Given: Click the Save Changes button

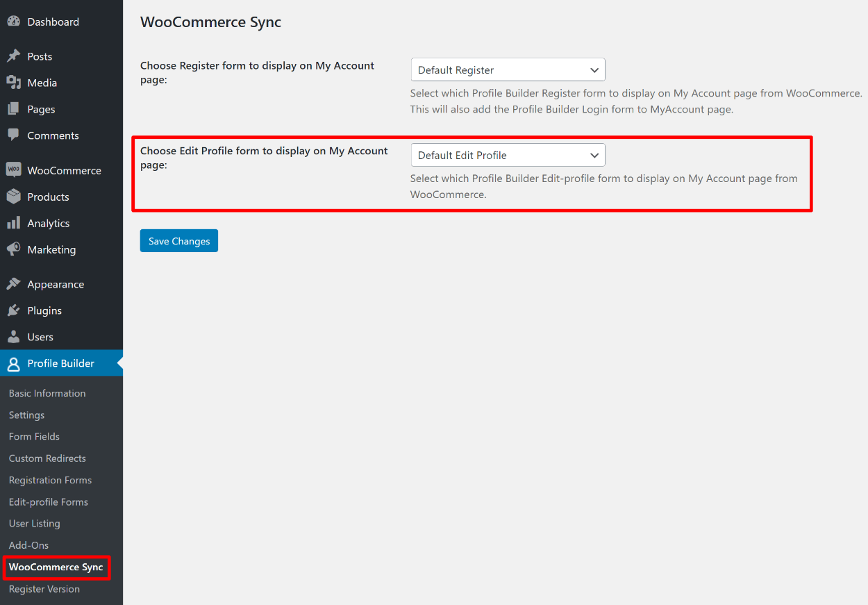Looking at the screenshot, I should (x=179, y=241).
